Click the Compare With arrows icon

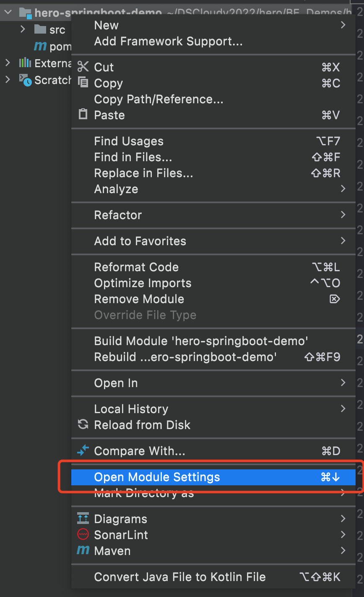pos(83,450)
